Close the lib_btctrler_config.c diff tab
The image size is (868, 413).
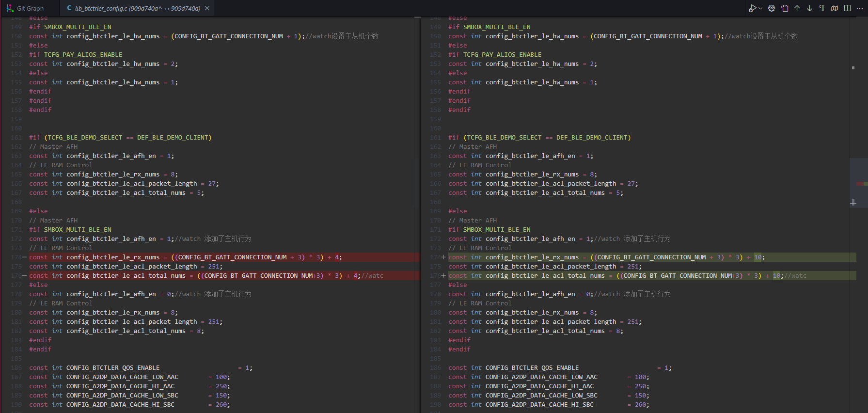coord(207,8)
